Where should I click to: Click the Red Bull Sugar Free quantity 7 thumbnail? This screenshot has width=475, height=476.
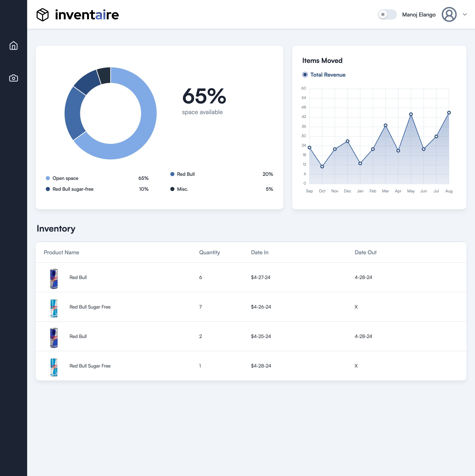(54, 308)
